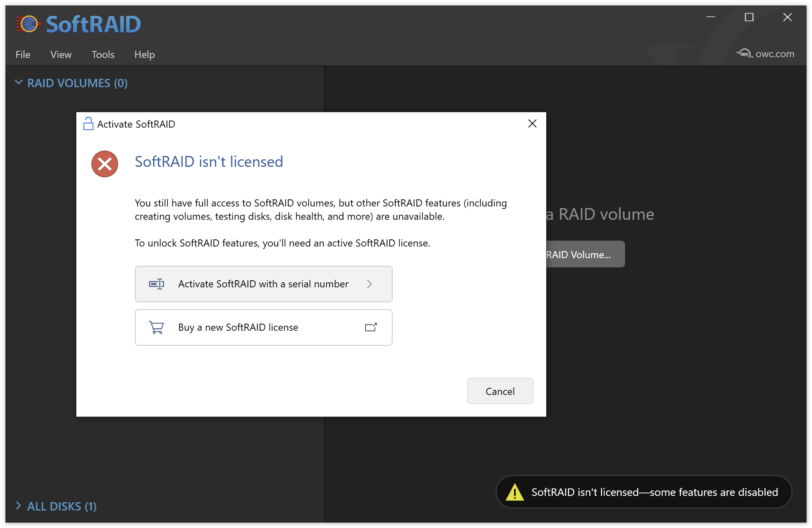The height and width of the screenshot is (528, 812).
Task: Open the owc.com link
Action: [x=774, y=54]
